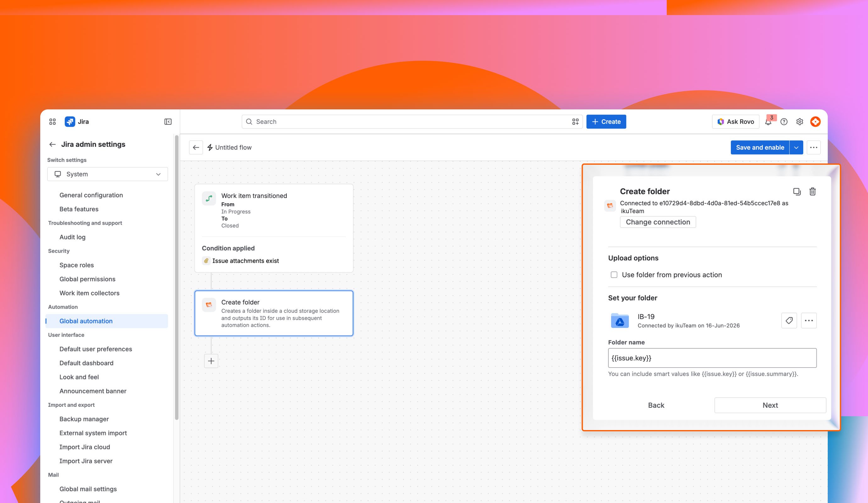Click the ikuTeam connection icon in panel
This screenshot has height=503, width=868.
(x=610, y=206)
